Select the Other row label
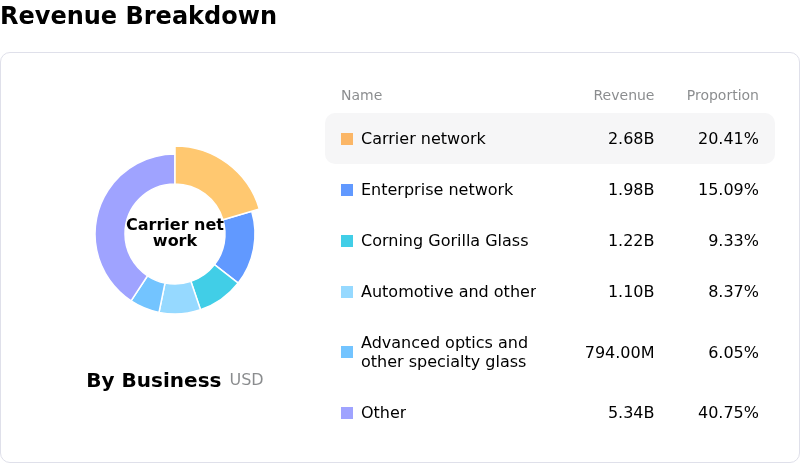800x463 pixels. [383, 413]
